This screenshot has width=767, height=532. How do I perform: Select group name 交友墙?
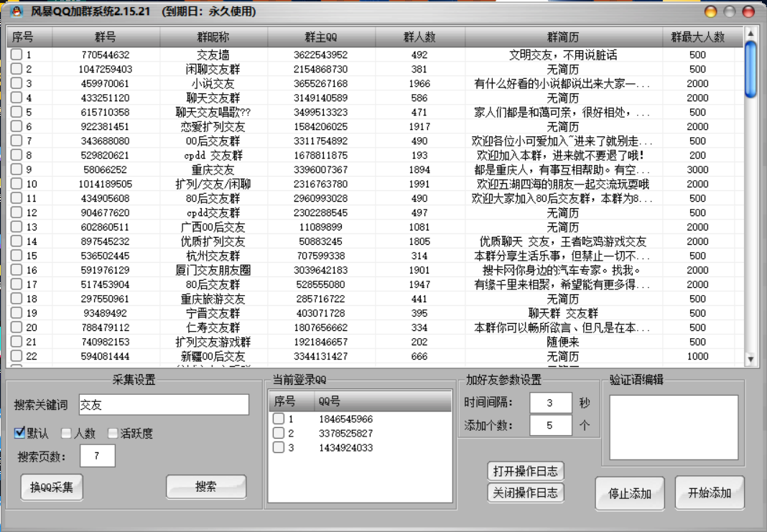213,55
